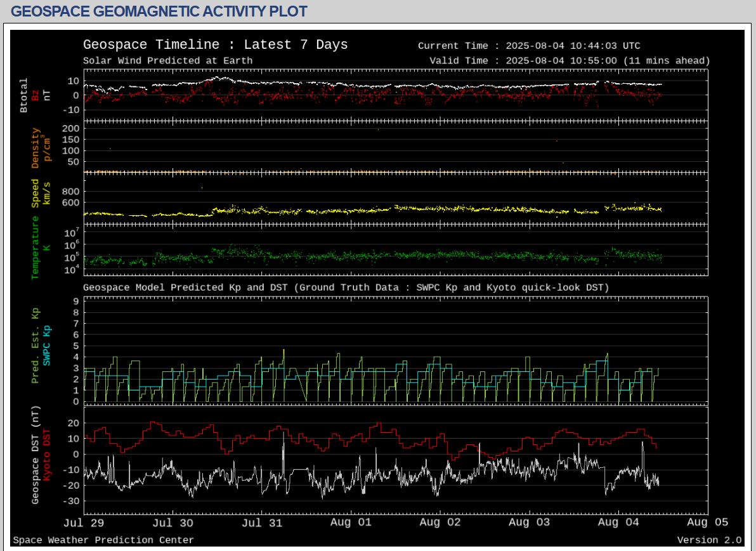This screenshot has width=756, height=551.
Task: Click the Geospace Geomagnetic Activity Plot heading
Action: click(159, 11)
